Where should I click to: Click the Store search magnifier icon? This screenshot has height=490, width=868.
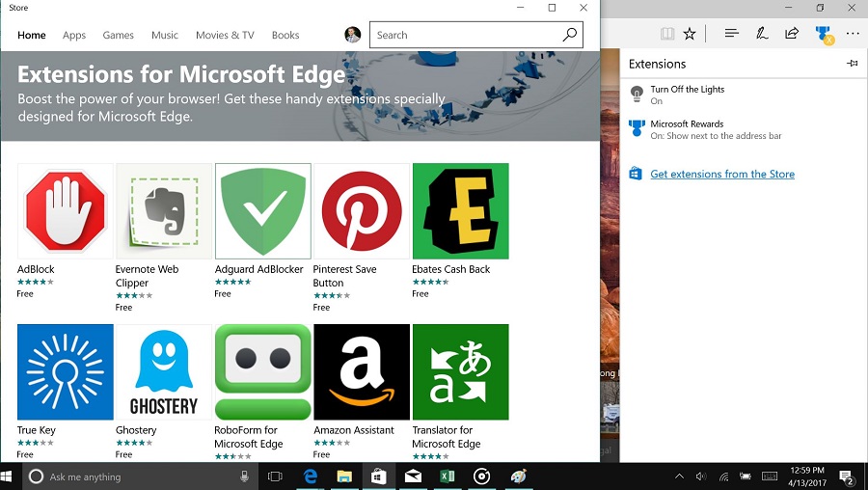point(570,35)
